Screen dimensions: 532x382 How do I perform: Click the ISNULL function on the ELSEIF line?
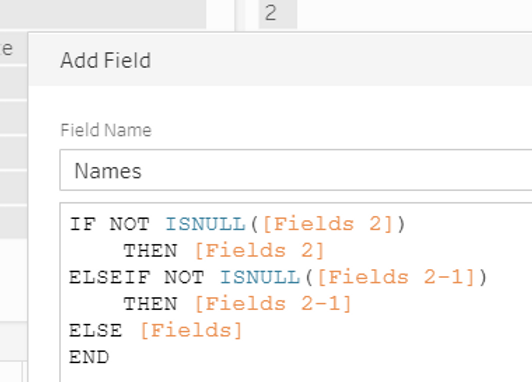click(260, 277)
